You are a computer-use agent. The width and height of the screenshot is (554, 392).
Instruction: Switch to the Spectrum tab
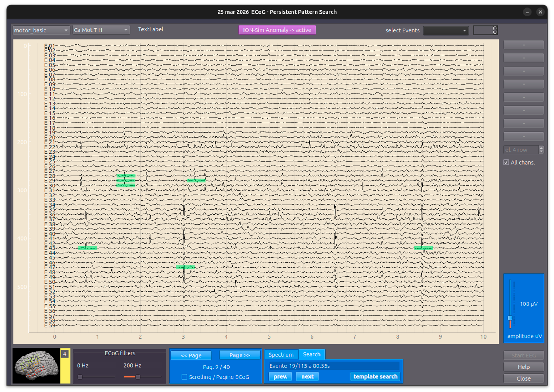[281, 354]
